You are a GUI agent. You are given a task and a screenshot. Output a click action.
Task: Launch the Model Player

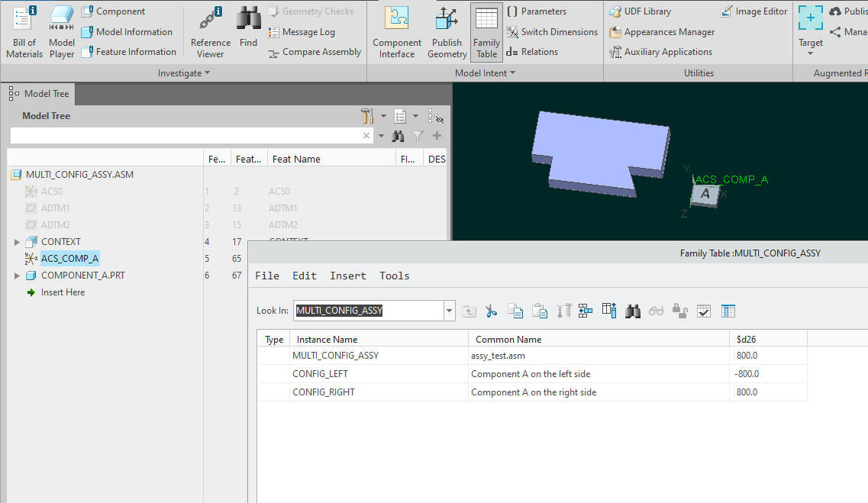tap(62, 32)
